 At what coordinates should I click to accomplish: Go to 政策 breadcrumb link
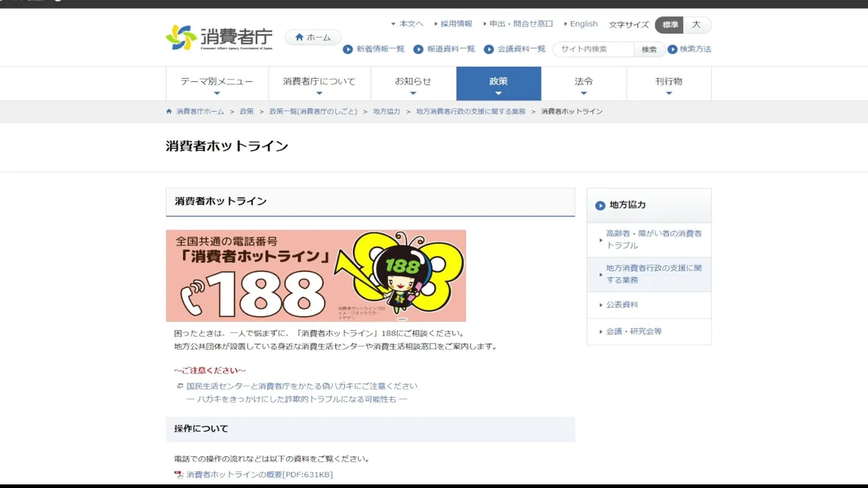tap(247, 111)
